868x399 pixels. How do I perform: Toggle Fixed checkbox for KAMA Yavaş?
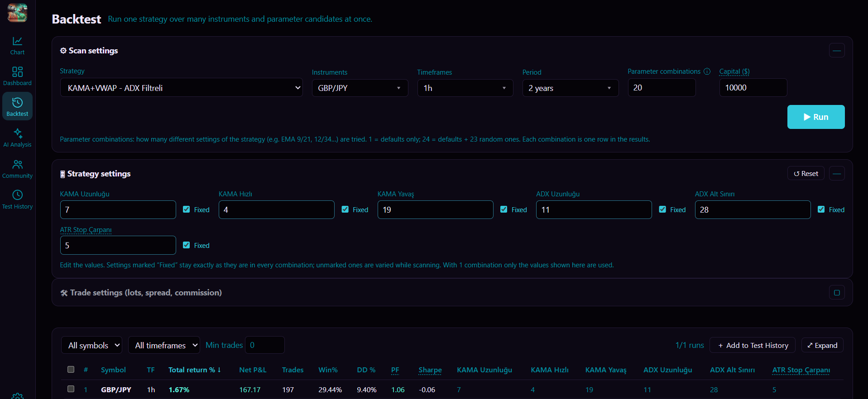pyautogui.click(x=504, y=209)
